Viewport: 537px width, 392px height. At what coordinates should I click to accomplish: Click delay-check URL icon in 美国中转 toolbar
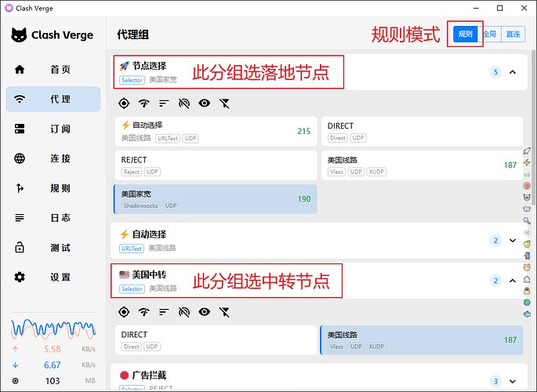coord(184,312)
